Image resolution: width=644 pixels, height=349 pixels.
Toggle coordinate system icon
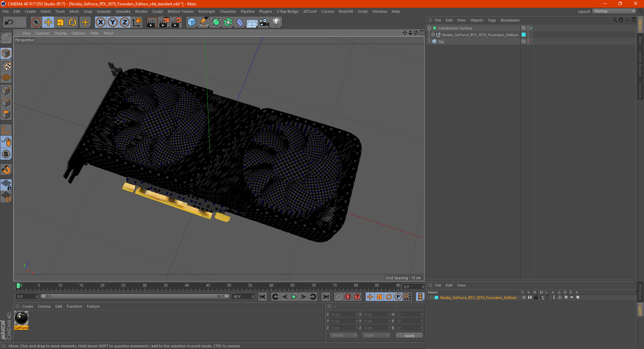pyautogui.click(x=137, y=22)
